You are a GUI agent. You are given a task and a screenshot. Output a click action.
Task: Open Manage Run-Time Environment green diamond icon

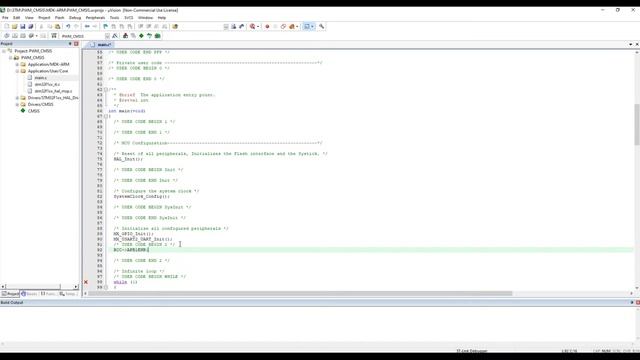tap(141, 36)
